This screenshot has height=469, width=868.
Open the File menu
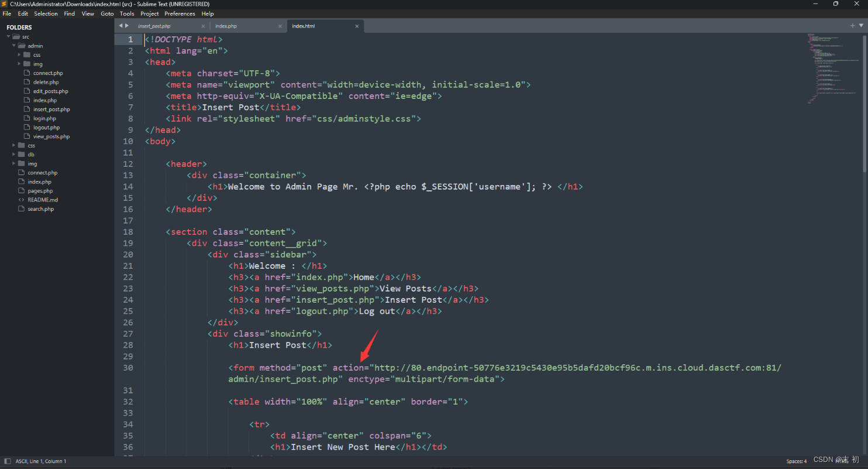click(7, 13)
